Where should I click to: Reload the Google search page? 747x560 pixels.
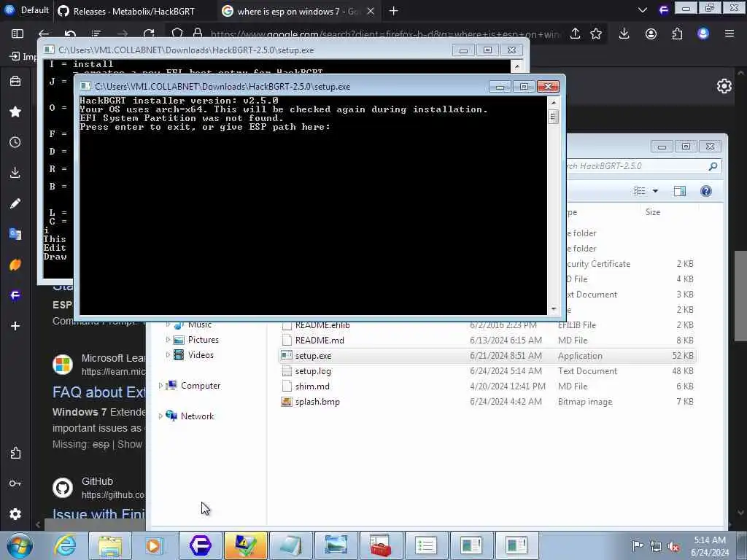pos(149,34)
